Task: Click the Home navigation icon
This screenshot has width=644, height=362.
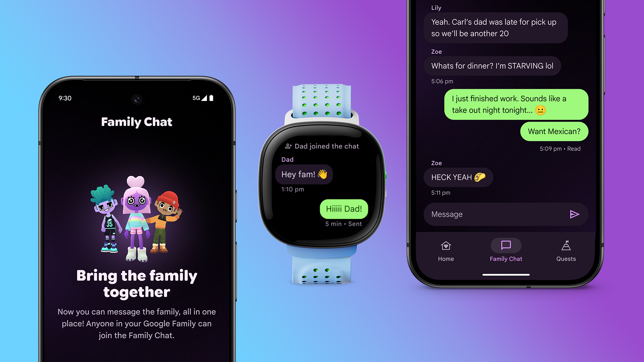Action: coord(446,246)
